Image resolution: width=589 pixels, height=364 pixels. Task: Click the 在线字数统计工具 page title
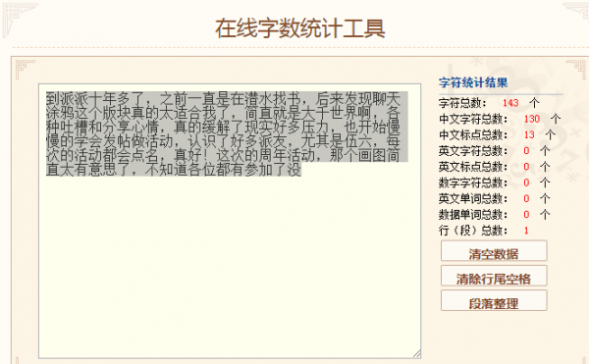pyautogui.click(x=299, y=28)
